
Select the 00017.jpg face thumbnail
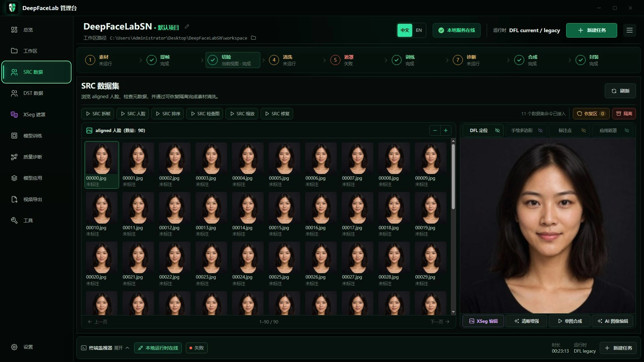point(358,215)
